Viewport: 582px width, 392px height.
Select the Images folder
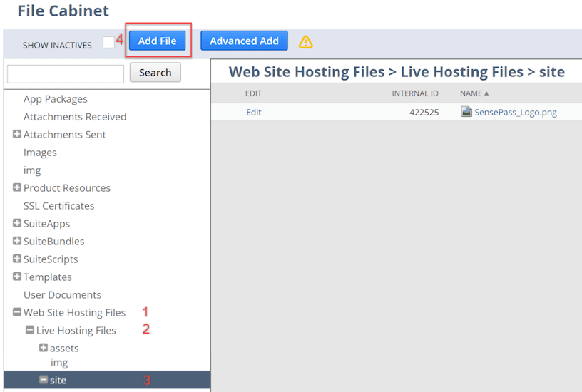coord(40,153)
